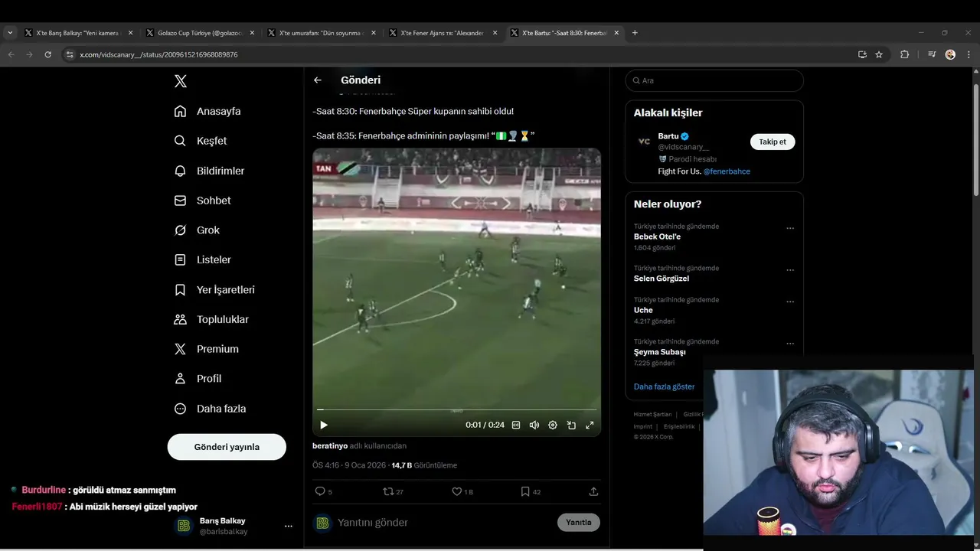This screenshot has height=551, width=980.
Task: Open options for Şeyma Subaşı trend
Action: 790,344
